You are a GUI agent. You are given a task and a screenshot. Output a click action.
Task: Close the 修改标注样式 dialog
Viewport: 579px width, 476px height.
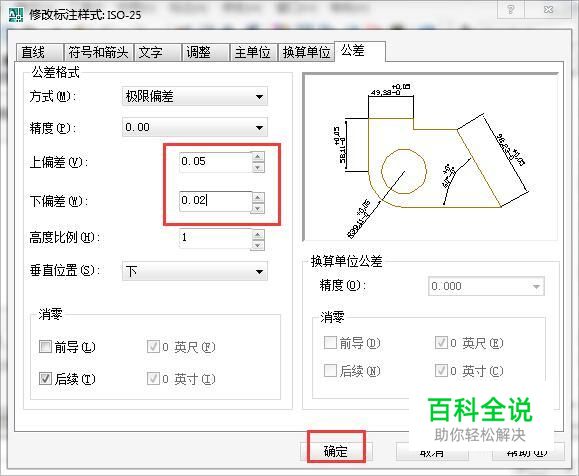[x=549, y=9]
